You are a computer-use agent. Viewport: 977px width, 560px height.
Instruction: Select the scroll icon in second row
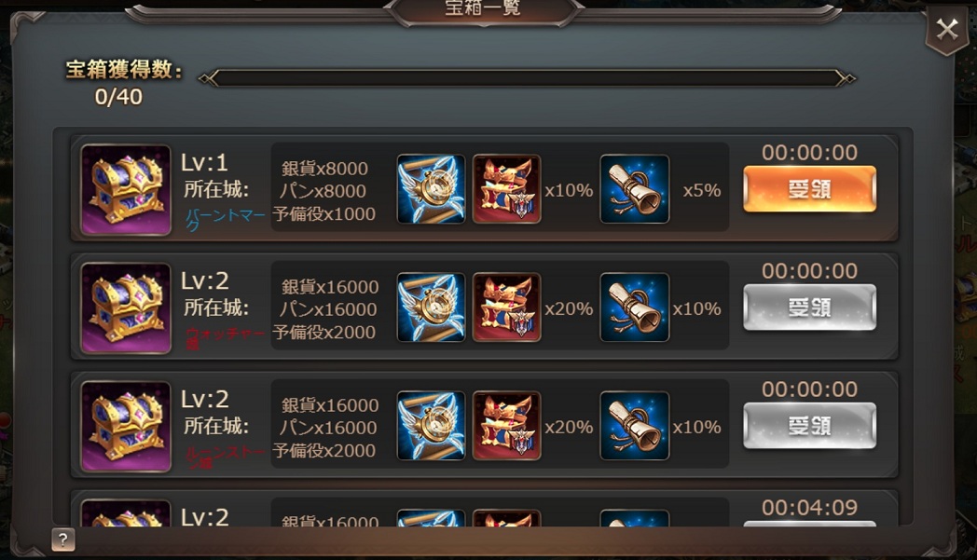coord(634,307)
